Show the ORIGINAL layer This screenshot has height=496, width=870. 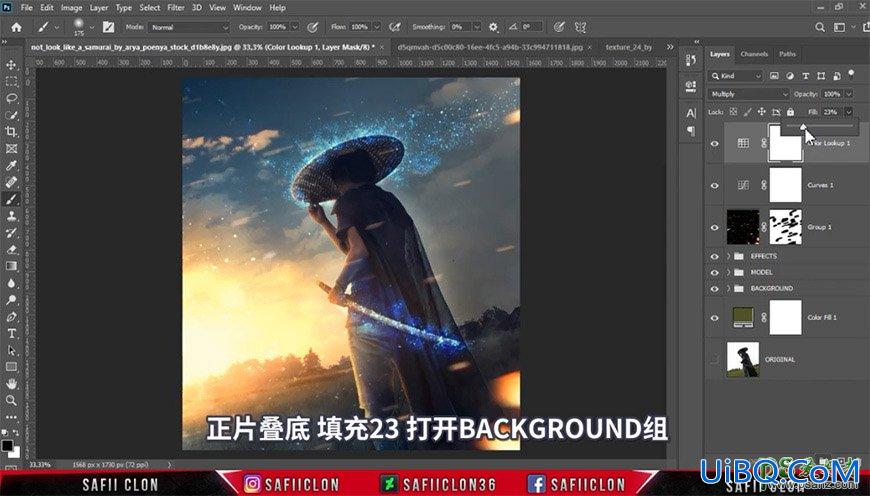pos(715,360)
